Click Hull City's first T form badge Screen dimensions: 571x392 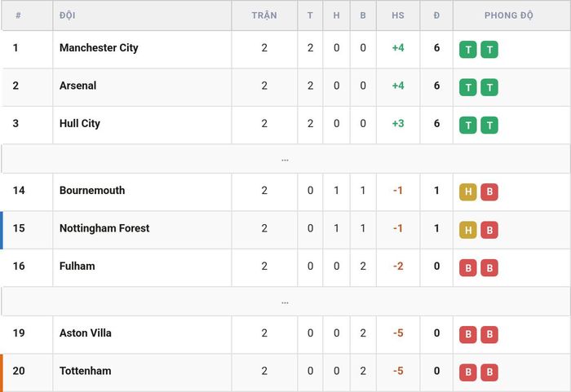click(468, 126)
